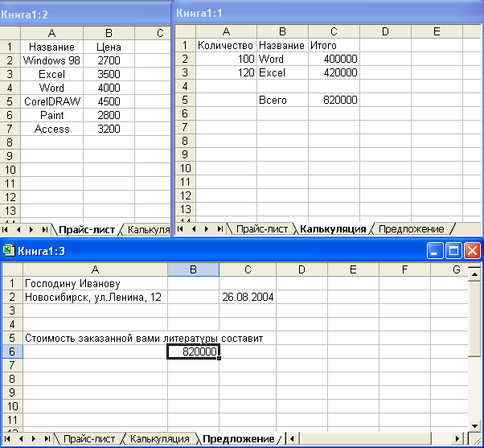Click price 2700 in Книга1:2
This screenshot has height=448, width=484.
[x=109, y=60]
